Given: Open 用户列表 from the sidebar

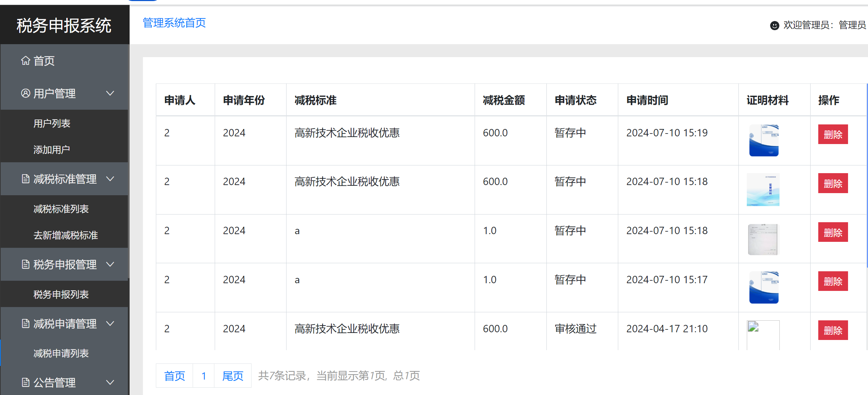Looking at the screenshot, I should [x=51, y=123].
